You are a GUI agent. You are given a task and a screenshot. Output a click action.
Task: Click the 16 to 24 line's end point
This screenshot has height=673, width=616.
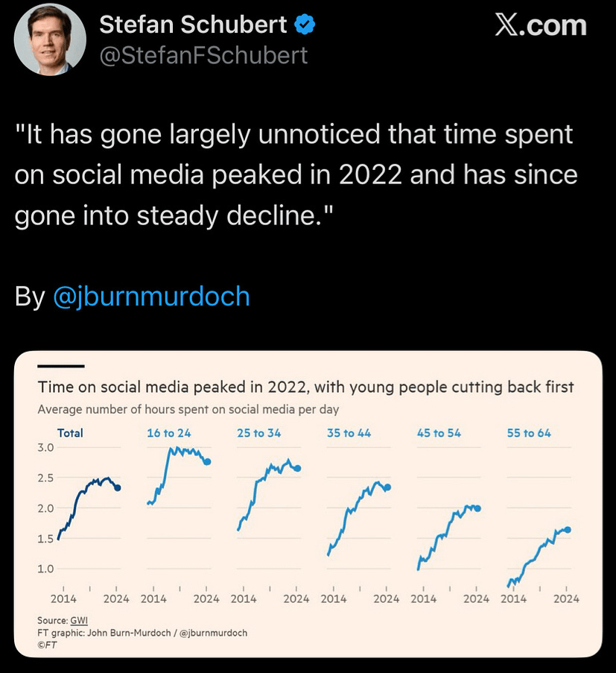[207, 462]
